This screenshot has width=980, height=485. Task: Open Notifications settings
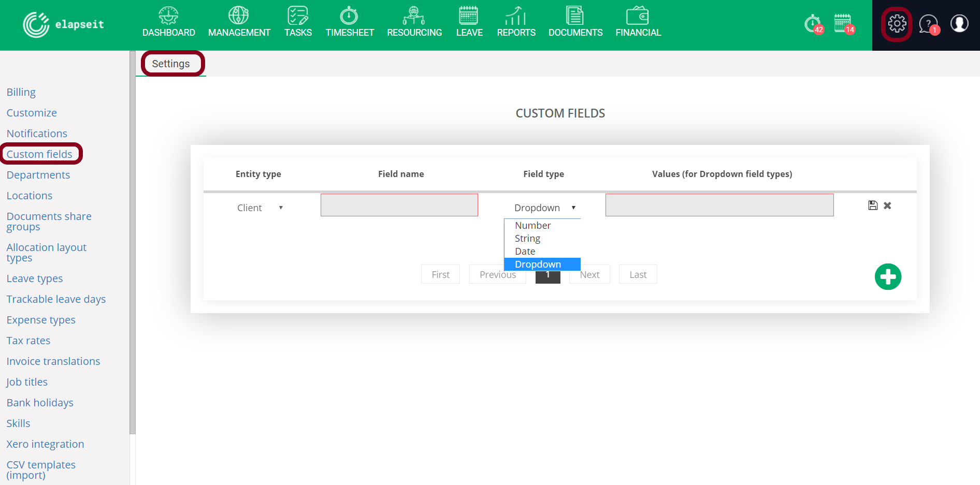37,134
